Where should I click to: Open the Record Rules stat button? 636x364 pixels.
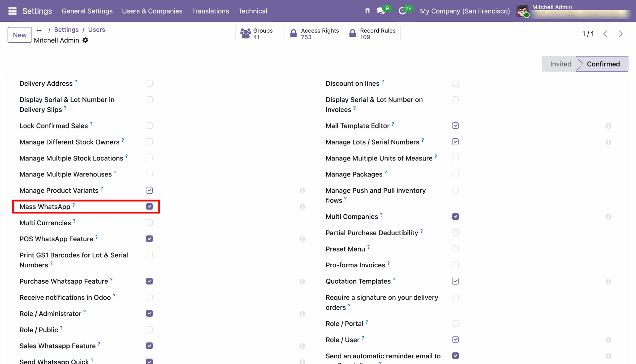[372, 33]
